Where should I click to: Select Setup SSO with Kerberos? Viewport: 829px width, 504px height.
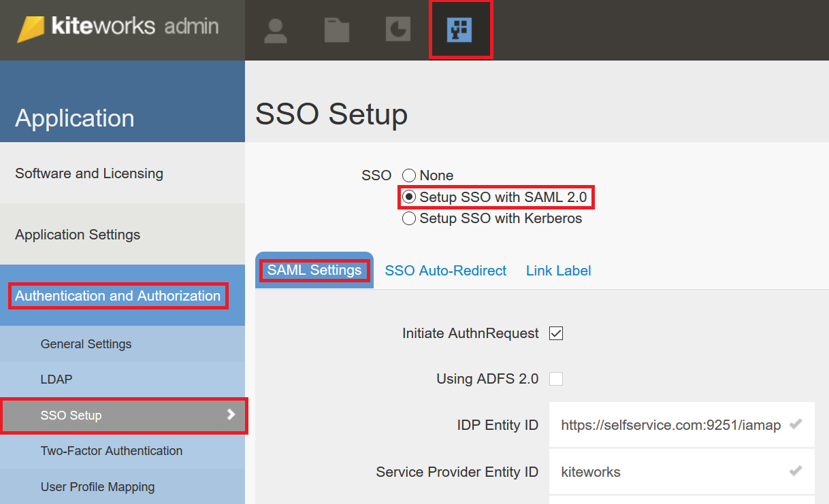point(409,218)
